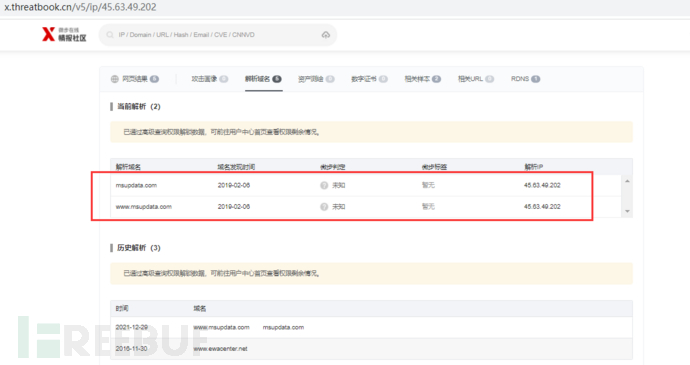Click the magnifier icon in search bar
690x365 pixels.
tap(110, 35)
